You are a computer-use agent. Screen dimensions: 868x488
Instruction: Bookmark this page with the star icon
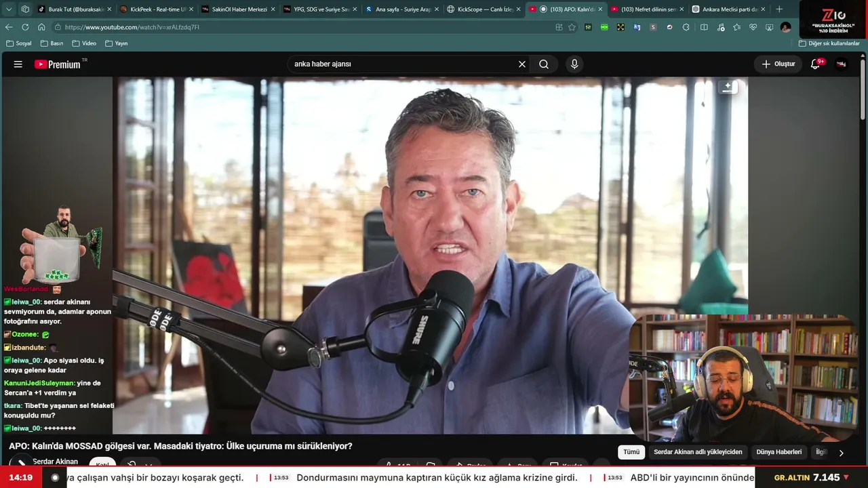pos(572,27)
